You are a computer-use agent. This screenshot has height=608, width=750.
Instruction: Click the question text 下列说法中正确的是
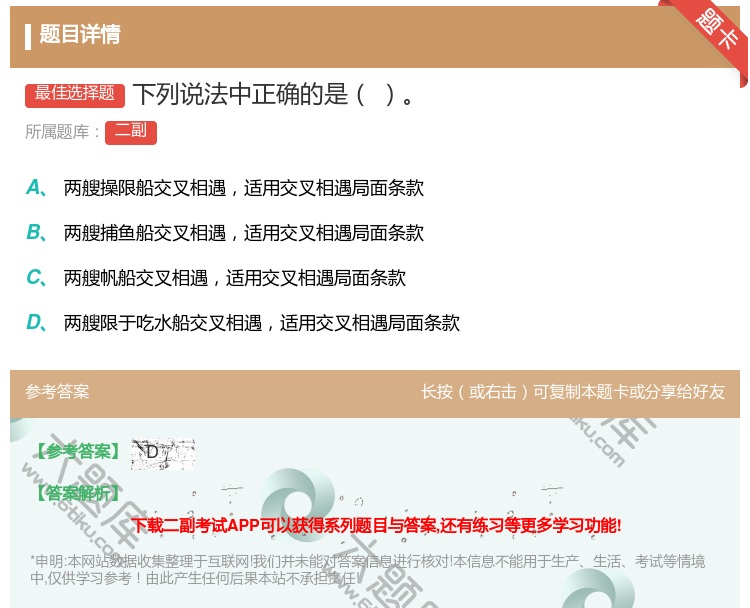pyautogui.click(x=274, y=94)
